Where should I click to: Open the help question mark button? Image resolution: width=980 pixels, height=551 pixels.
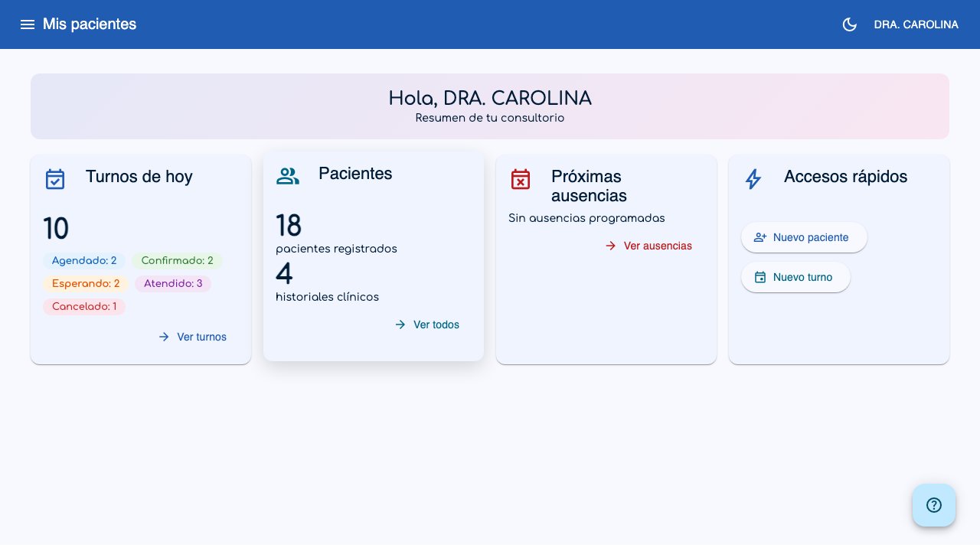click(934, 505)
